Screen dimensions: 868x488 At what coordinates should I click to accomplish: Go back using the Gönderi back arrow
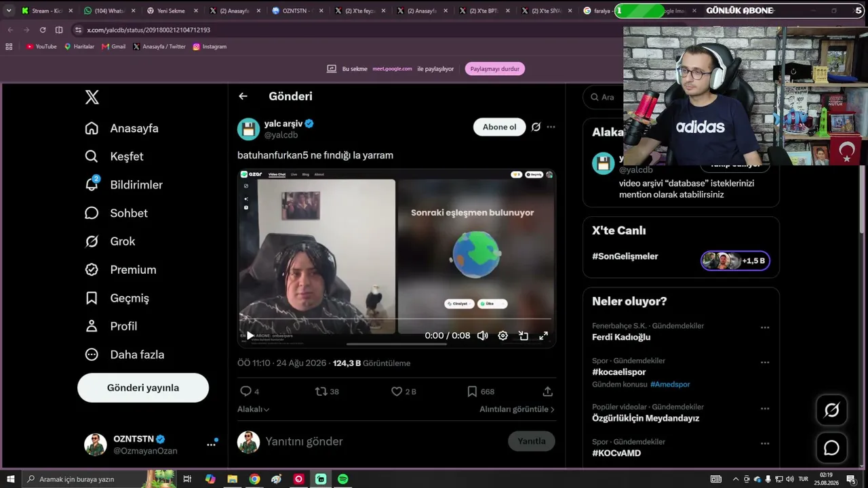[x=243, y=96]
